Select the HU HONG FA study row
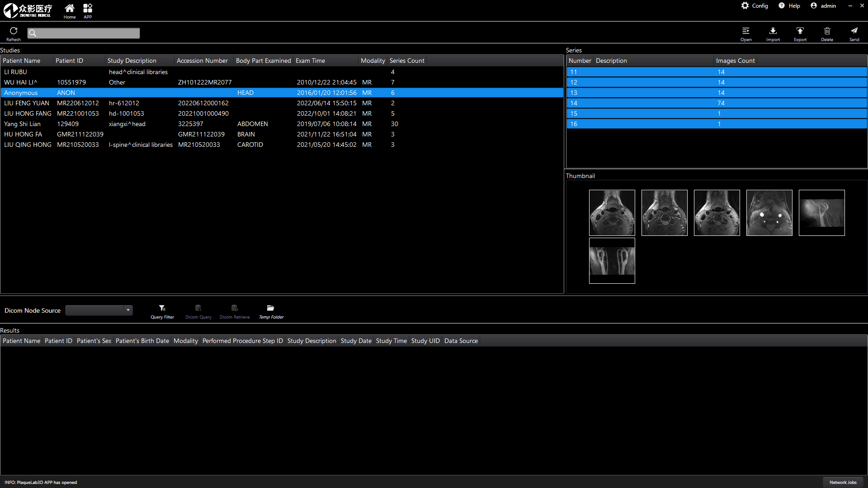Image resolution: width=868 pixels, height=488 pixels. pos(282,134)
